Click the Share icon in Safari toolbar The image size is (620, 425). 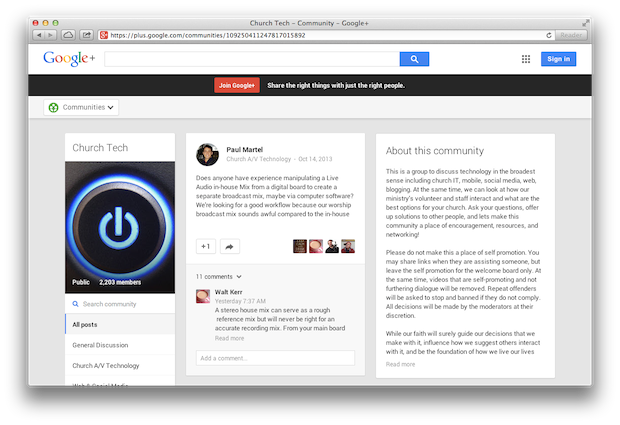(x=86, y=35)
